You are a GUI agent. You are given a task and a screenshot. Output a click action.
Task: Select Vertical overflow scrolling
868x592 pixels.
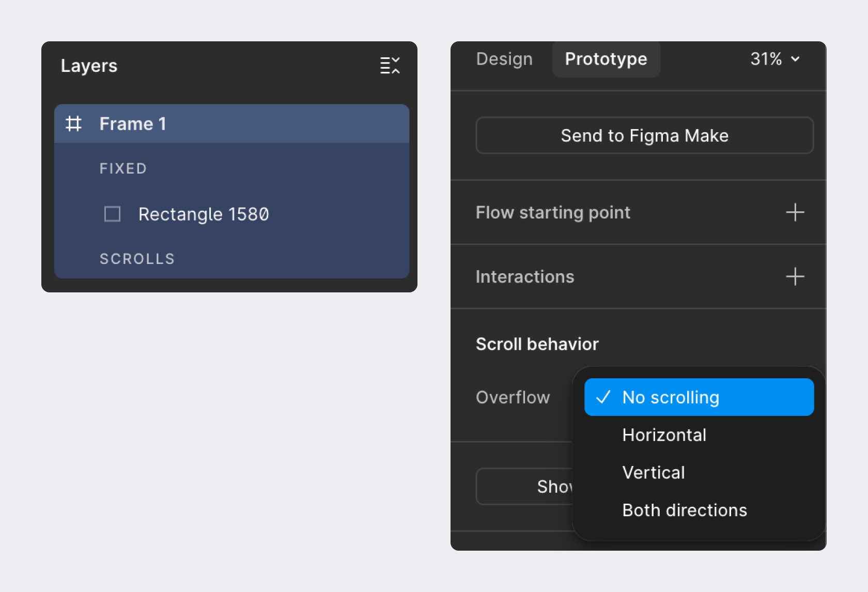pos(653,473)
